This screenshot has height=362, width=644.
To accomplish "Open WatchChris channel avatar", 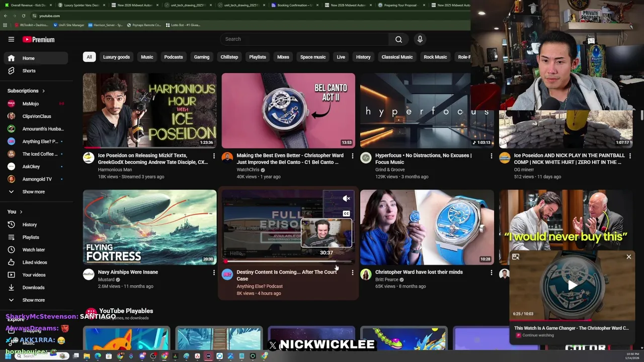I will pyautogui.click(x=227, y=158).
